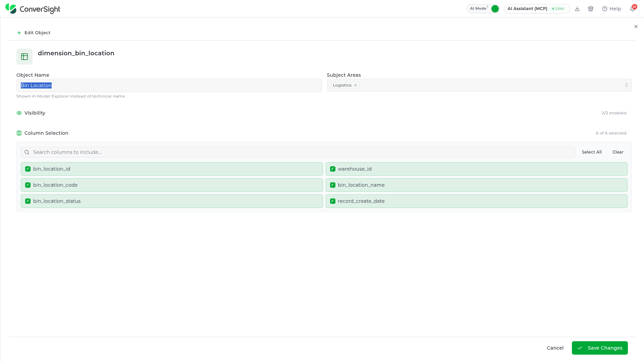Toggle the AI Mode switch
This screenshot has width=644, height=362.
[495, 9]
